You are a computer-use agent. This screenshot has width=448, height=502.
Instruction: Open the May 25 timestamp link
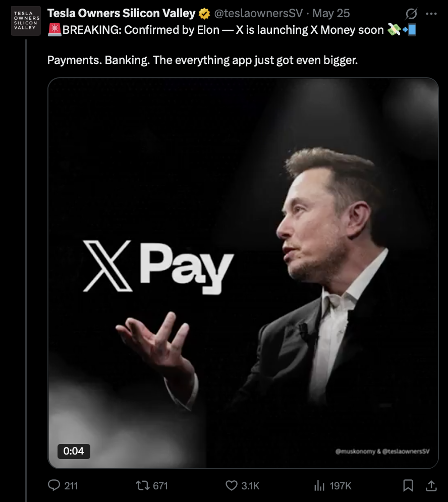click(331, 14)
